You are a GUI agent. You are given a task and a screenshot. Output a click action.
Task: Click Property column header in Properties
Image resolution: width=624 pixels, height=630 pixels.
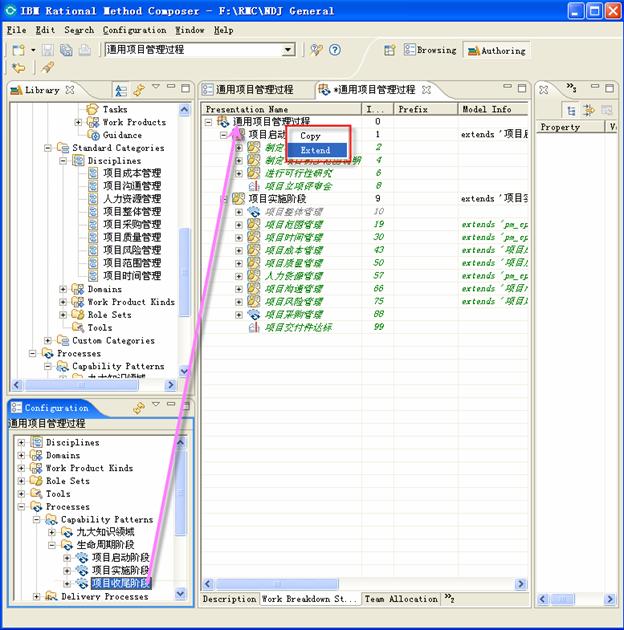tap(570, 127)
